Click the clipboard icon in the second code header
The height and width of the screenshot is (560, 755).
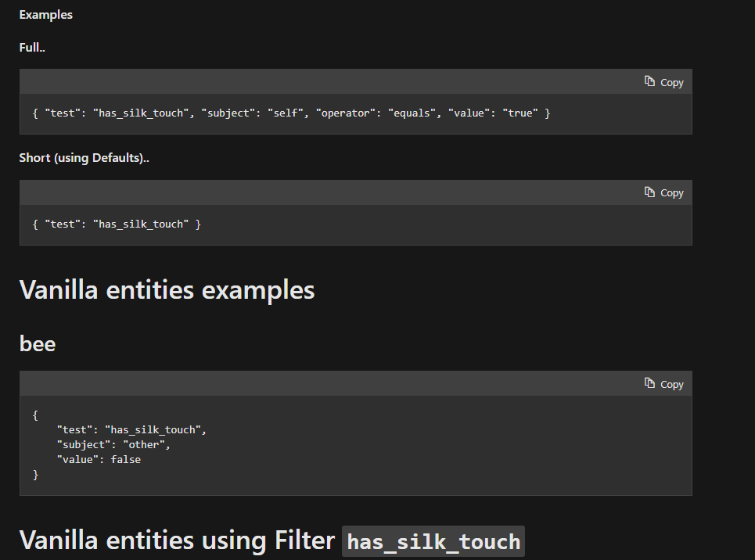[x=648, y=192]
